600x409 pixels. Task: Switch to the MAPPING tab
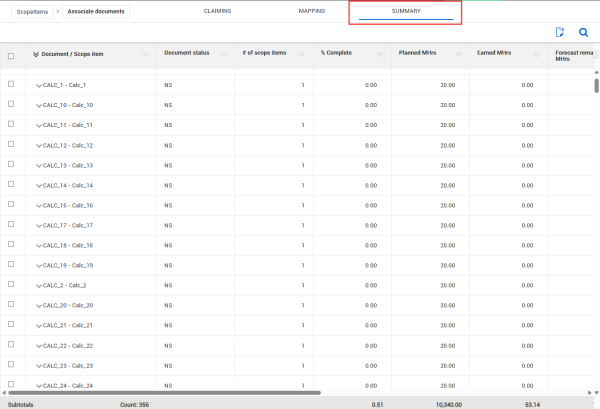coord(312,11)
